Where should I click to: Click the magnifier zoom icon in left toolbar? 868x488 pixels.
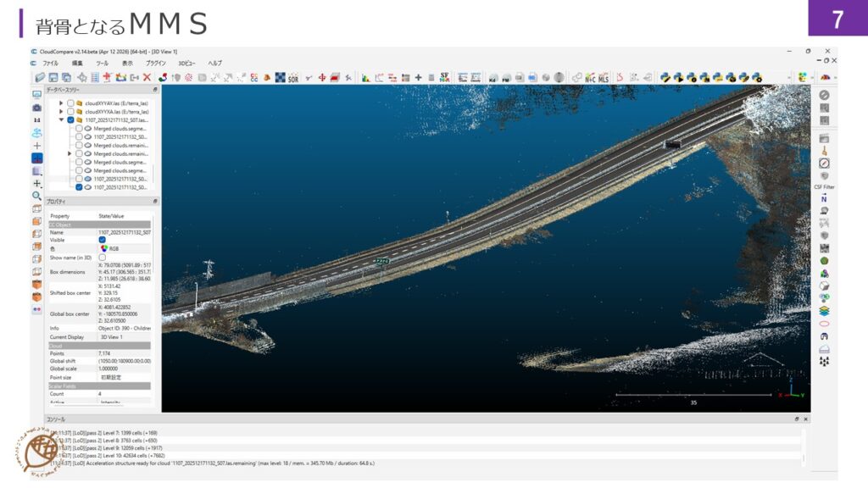(x=36, y=196)
